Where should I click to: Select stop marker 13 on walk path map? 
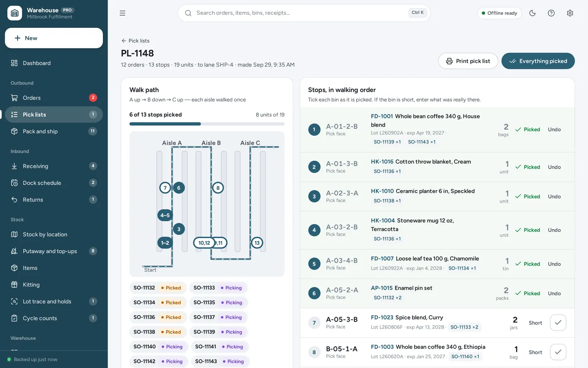coord(257,243)
